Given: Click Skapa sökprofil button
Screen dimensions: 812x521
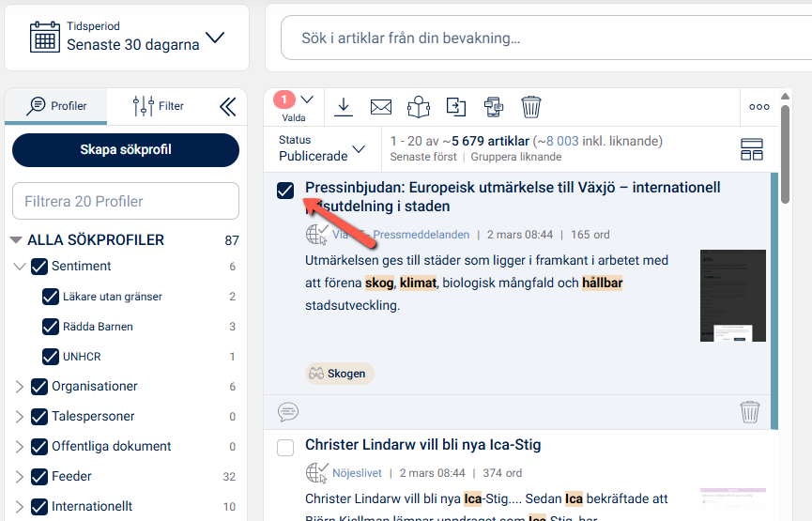Looking at the screenshot, I should (126, 149).
